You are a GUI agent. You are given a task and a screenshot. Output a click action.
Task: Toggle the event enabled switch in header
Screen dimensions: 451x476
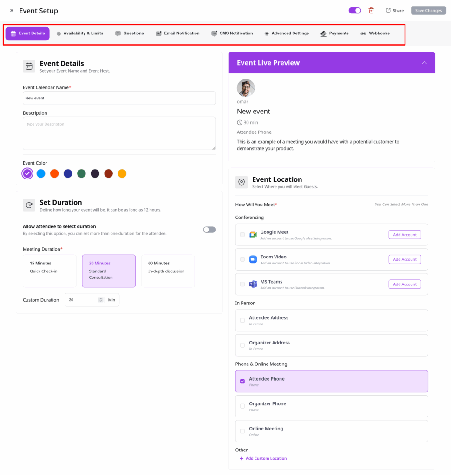[355, 11]
